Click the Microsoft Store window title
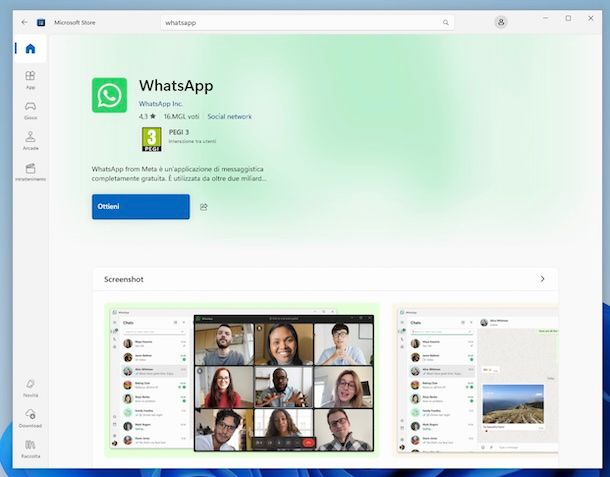Viewport: 610px width, 477px height. tap(75, 23)
